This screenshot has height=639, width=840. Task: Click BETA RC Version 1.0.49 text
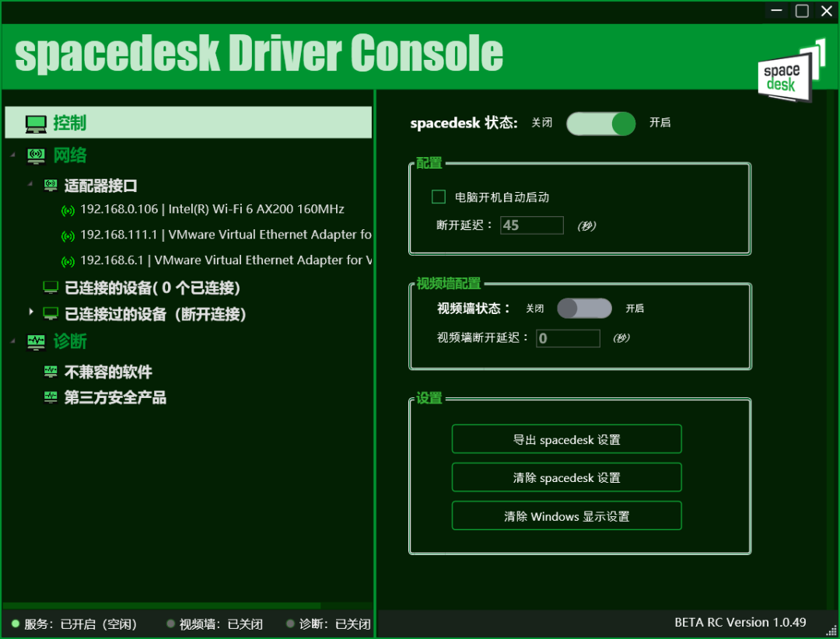740,623
